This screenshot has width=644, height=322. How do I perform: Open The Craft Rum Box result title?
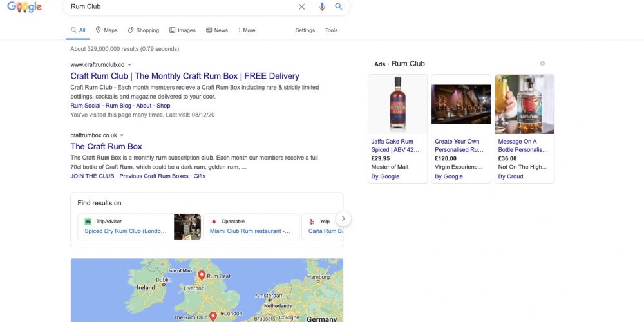106,147
